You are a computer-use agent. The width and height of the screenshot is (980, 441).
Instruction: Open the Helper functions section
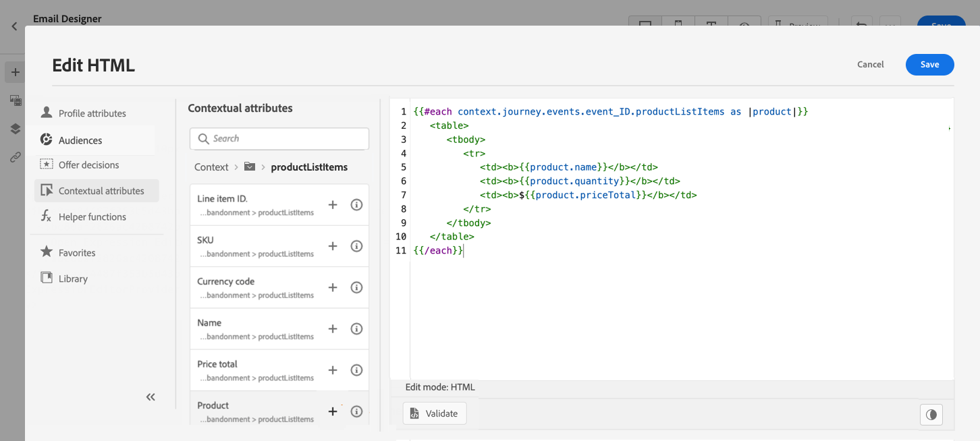92,216
